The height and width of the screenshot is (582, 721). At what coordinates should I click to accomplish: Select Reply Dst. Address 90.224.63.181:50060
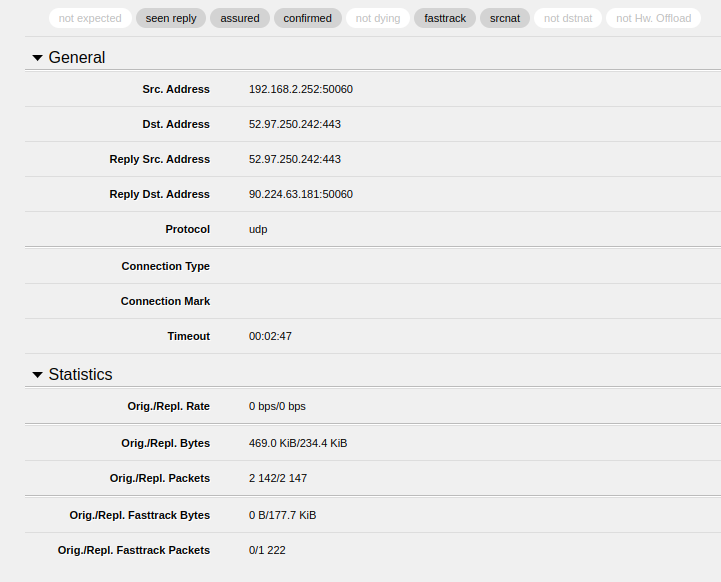point(301,194)
